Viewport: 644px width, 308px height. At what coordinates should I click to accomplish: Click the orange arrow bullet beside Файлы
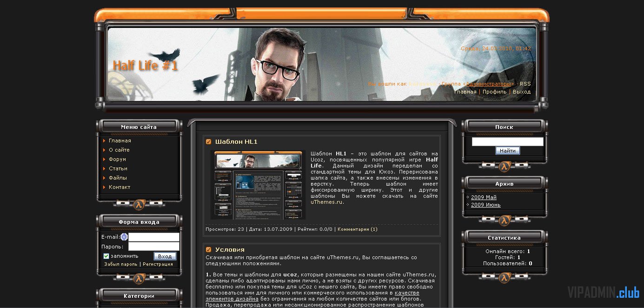(x=104, y=178)
